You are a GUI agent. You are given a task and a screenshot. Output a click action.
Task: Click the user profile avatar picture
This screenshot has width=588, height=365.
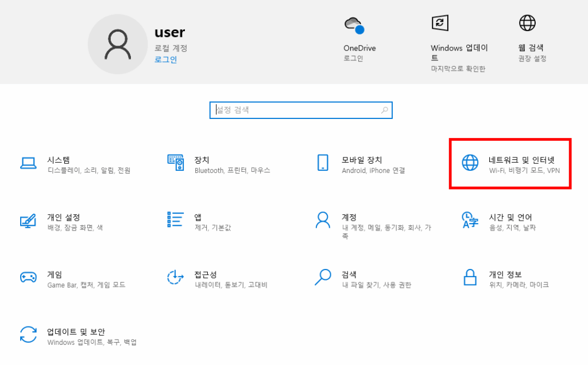point(117,44)
